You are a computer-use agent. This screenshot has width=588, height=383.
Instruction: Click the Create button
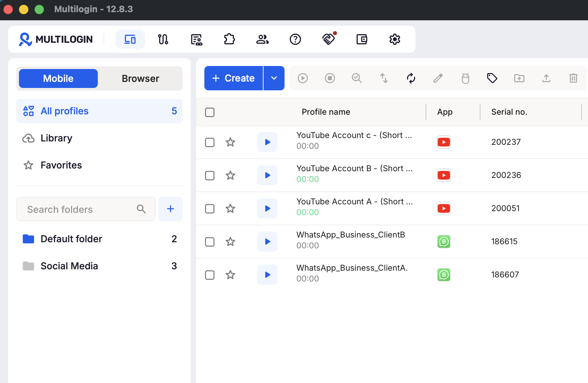(x=233, y=78)
